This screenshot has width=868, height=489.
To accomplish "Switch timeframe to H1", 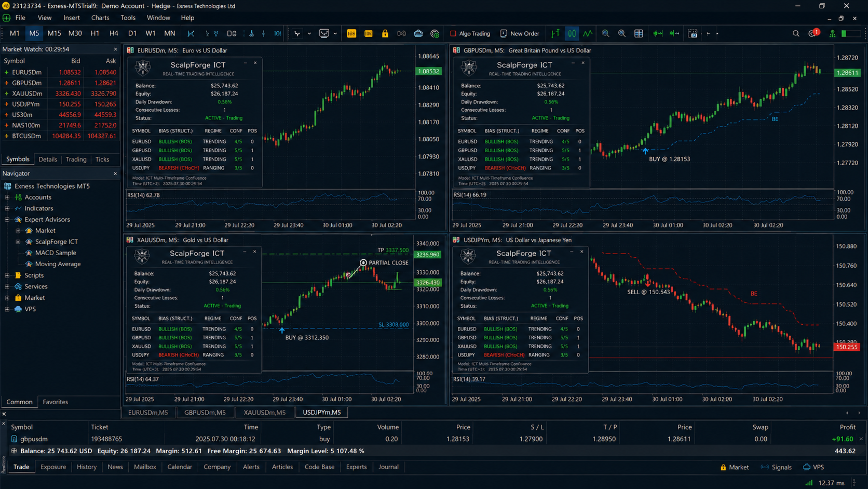I will [95, 33].
